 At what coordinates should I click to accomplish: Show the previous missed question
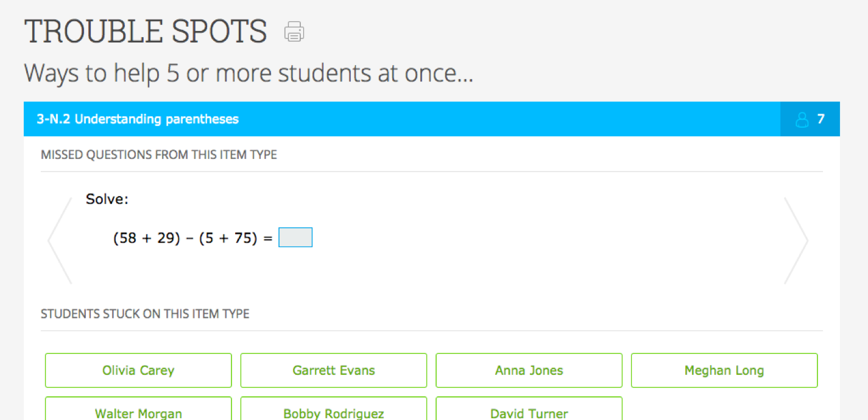point(60,240)
